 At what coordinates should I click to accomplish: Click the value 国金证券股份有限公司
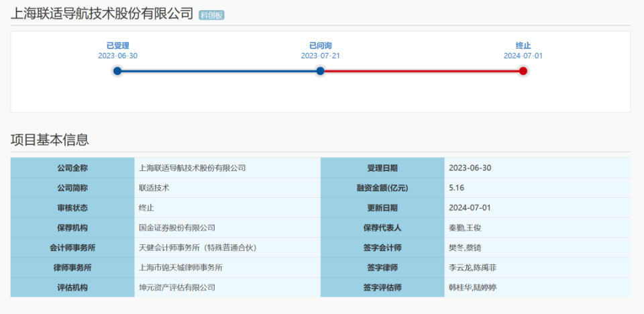[x=177, y=227]
